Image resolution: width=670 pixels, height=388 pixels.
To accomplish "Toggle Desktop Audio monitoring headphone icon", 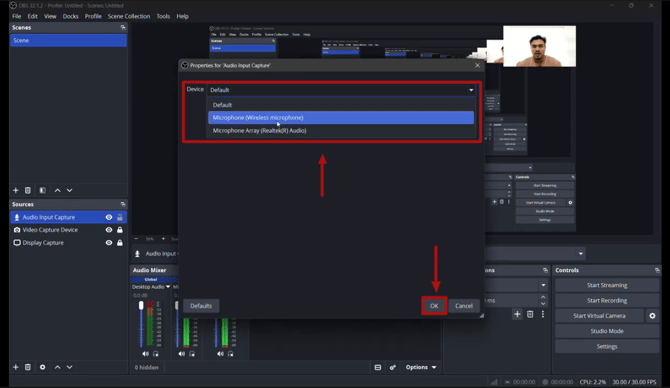I will point(156,354).
